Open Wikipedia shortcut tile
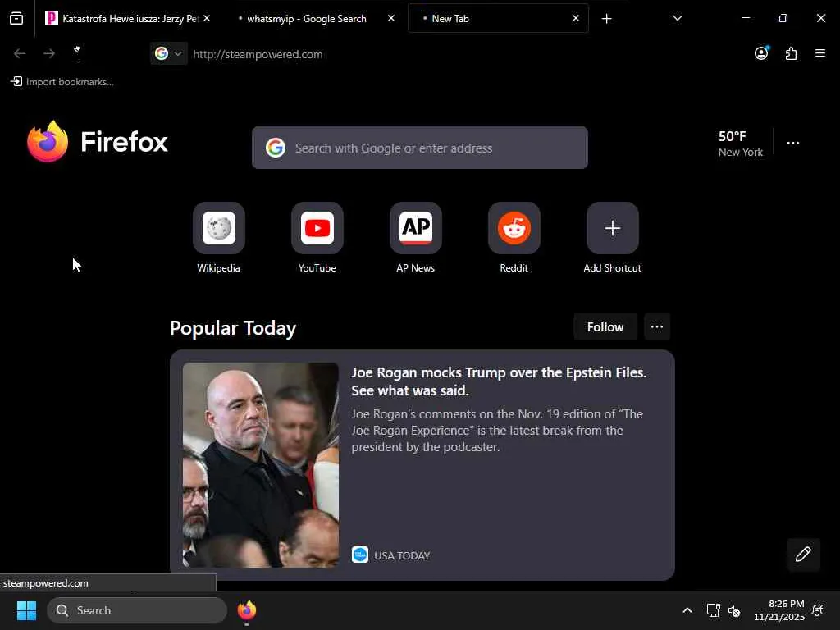 (x=218, y=228)
